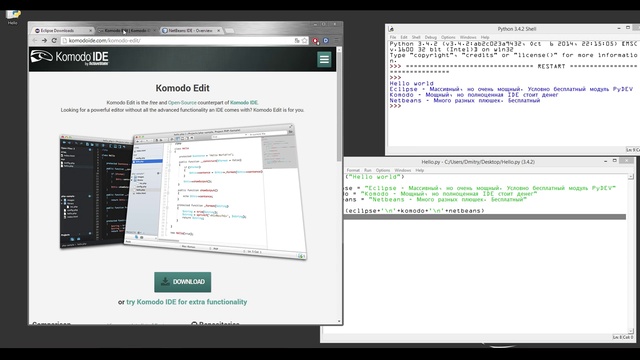Open the Chrome menu icon
640x360 pixels.
[x=337, y=40]
